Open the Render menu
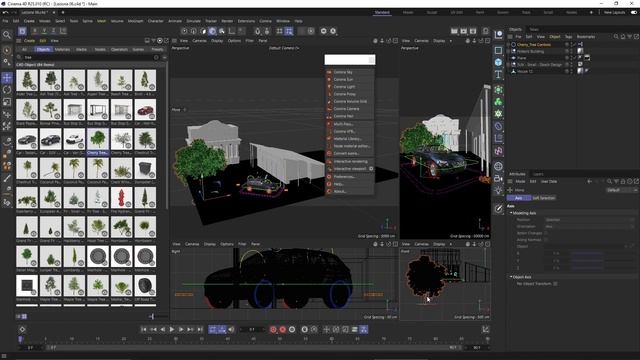Image resolution: width=640 pixels, height=360 pixels. click(227, 21)
